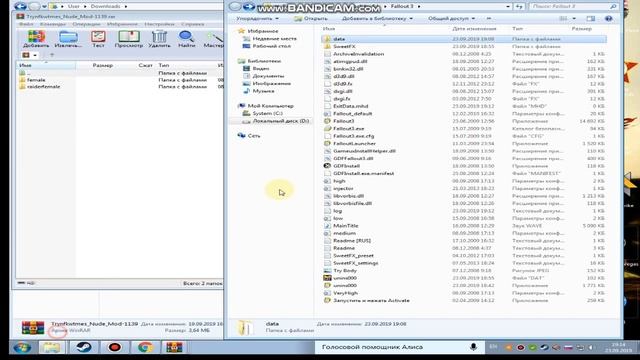This screenshot has width=640, height=360.
Task: Open the Операции menu in WinRAR
Action: click(86, 24)
